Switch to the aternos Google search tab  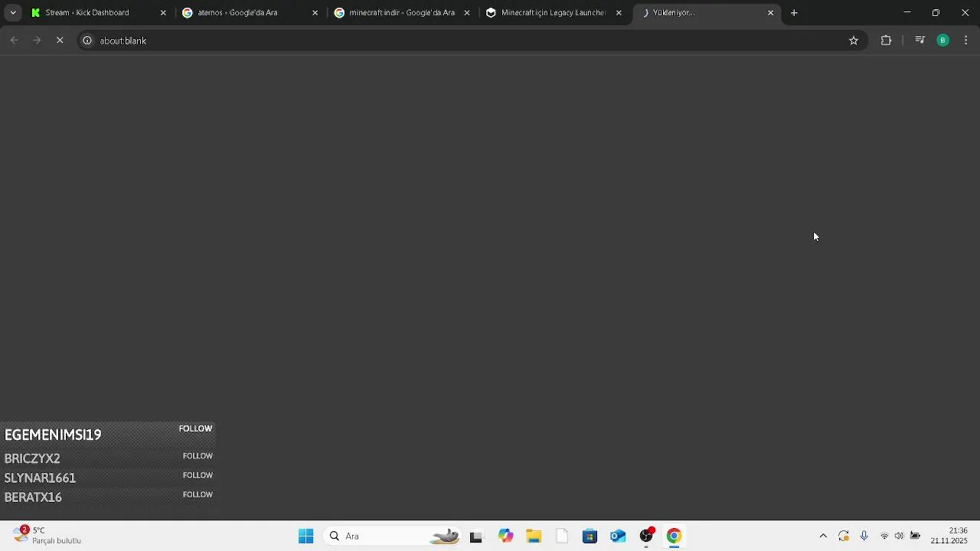coord(250,13)
